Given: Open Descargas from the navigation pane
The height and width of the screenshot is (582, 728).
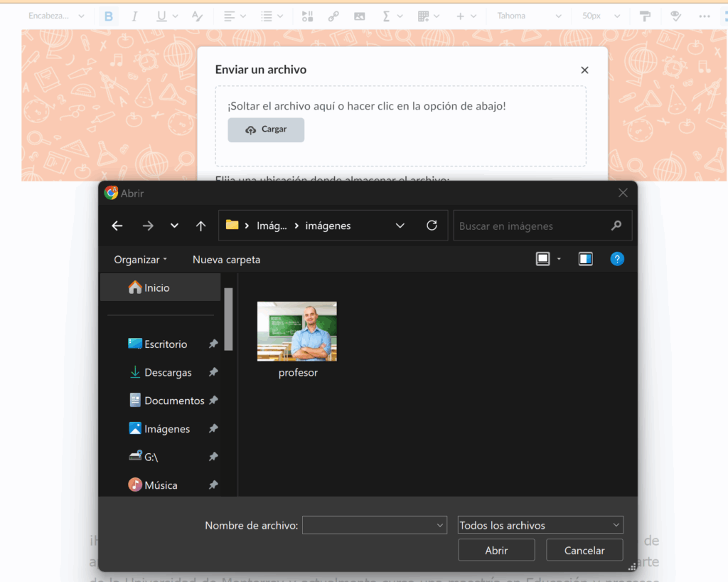Looking at the screenshot, I should tap(167, 372).
